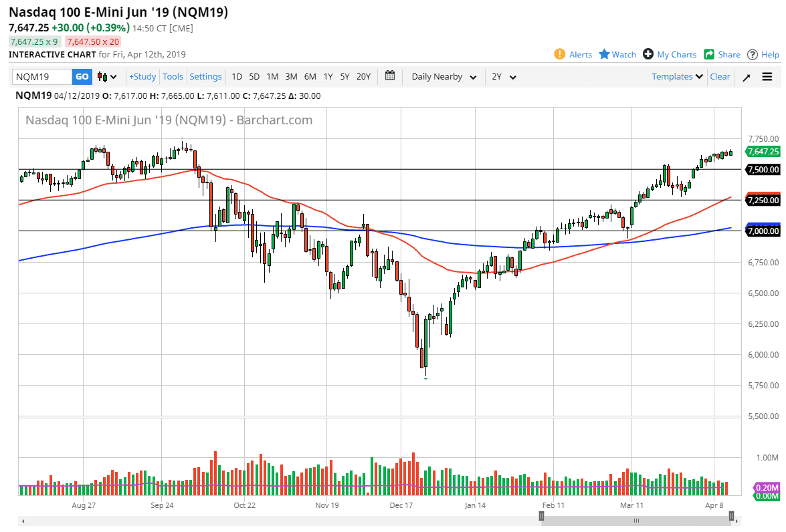Open the Settings menu

click(x=205, y=77)
